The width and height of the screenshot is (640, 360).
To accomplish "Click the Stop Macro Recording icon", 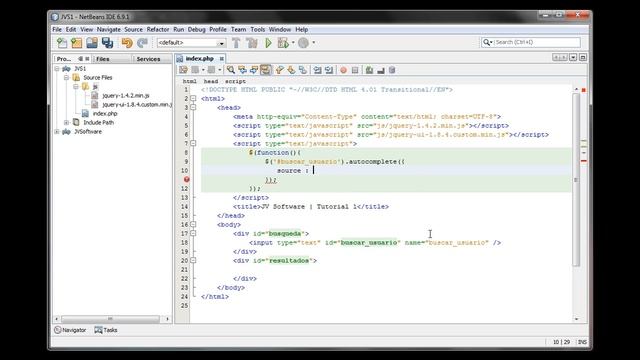I will [x=355, y=70].
